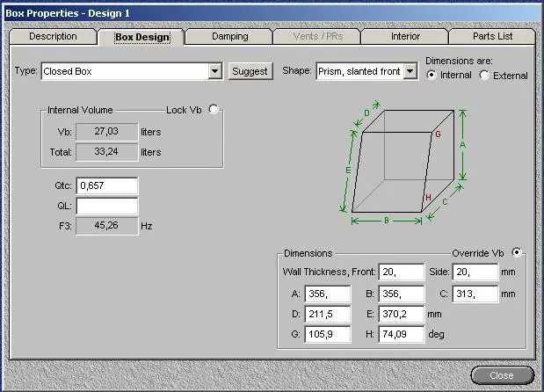The height and width of the screenshot is (392, 544).
Task: Open the Type dropdown arrow
Action: coord(215,71)
